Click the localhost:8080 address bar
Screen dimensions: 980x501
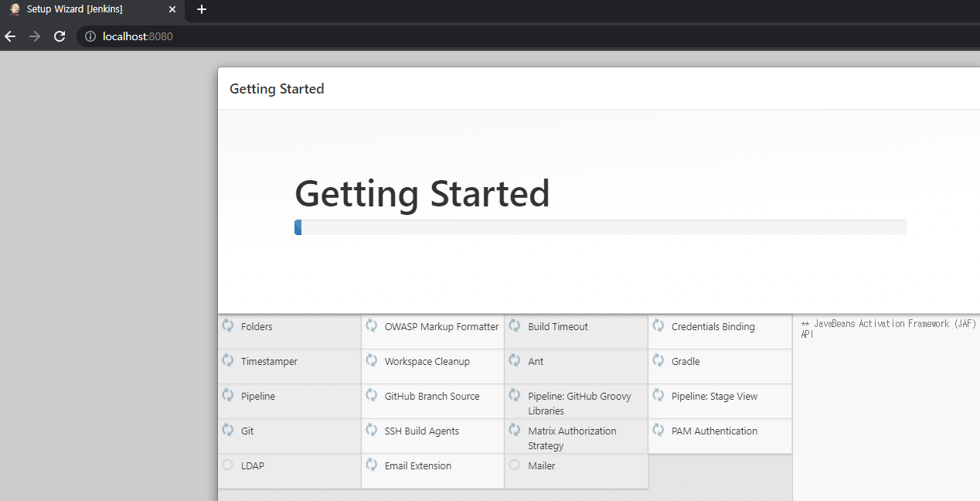(x=528, y=36)
